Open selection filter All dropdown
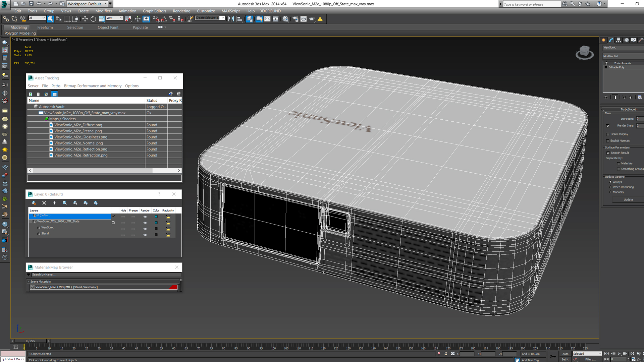 click(37, 18)
